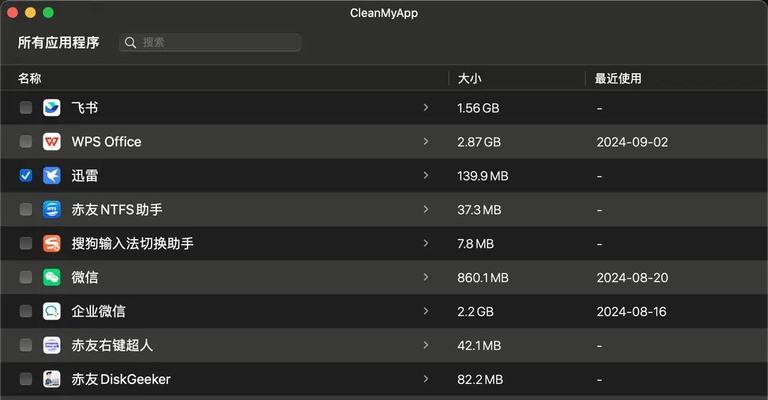Sort by the 最近使用 column header
Viewport: 768px width, 400px height.
pos(618,78)
